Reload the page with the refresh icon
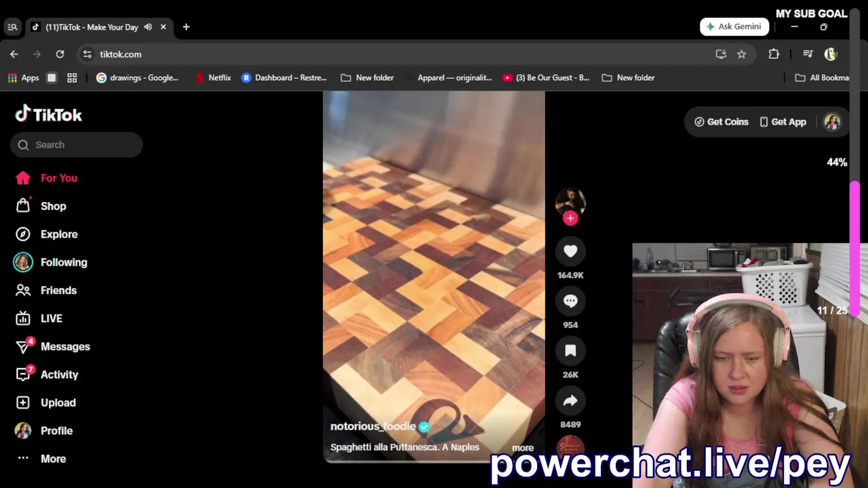868x488 pixels. (60, 54)
